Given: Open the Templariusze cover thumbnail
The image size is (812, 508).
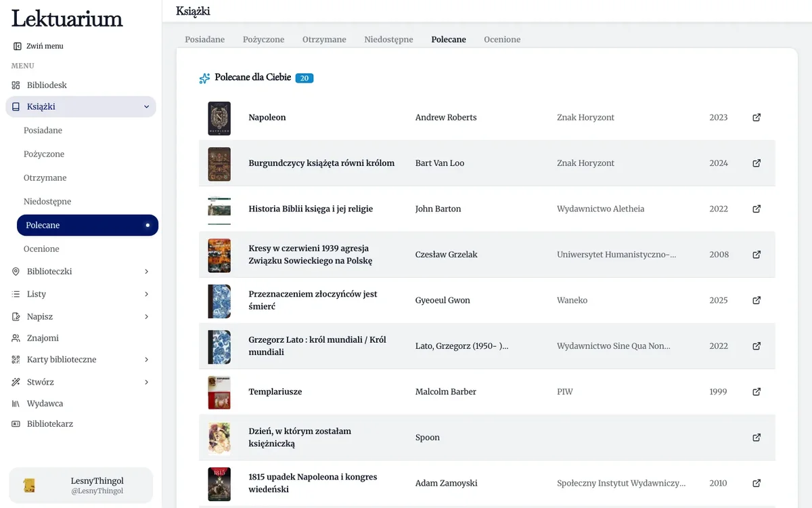Looking at the screenshot, I should pos(219,392).
